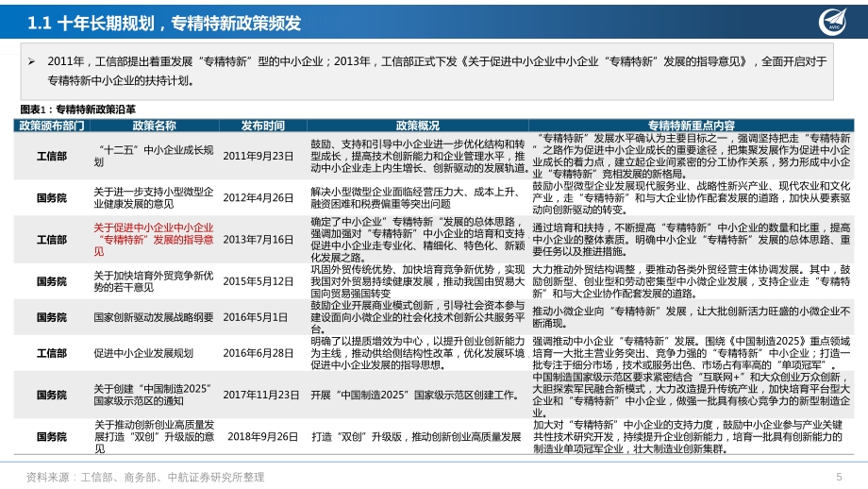Select the caption '图表1:专精特新政策沿革'
This screenshot has height=489, width=868.
[x=78, y=110]
